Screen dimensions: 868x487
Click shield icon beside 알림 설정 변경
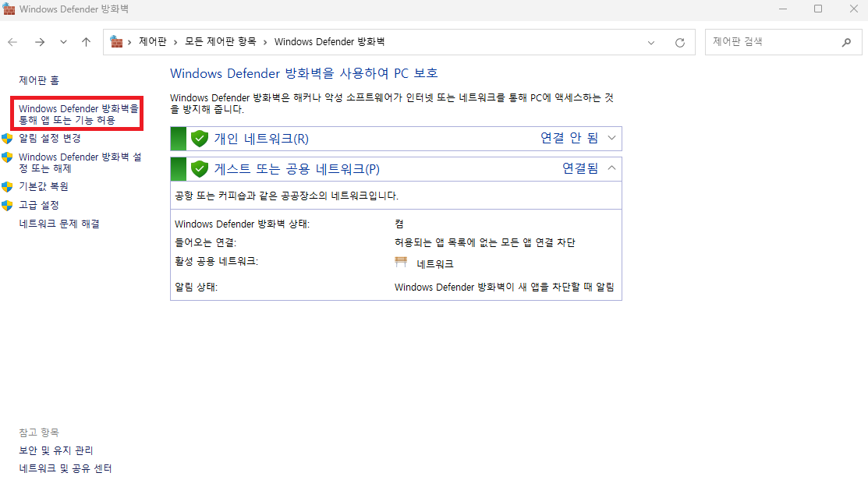coord(7,138)
